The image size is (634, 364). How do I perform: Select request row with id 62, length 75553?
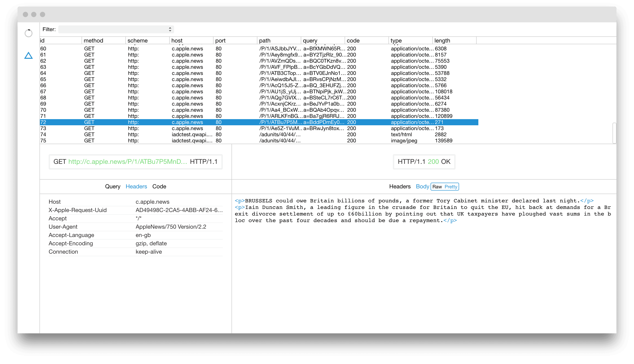tap(259, 61)
